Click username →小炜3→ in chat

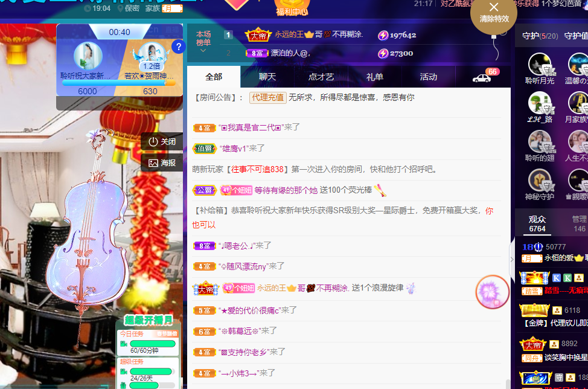coord(239,373)
